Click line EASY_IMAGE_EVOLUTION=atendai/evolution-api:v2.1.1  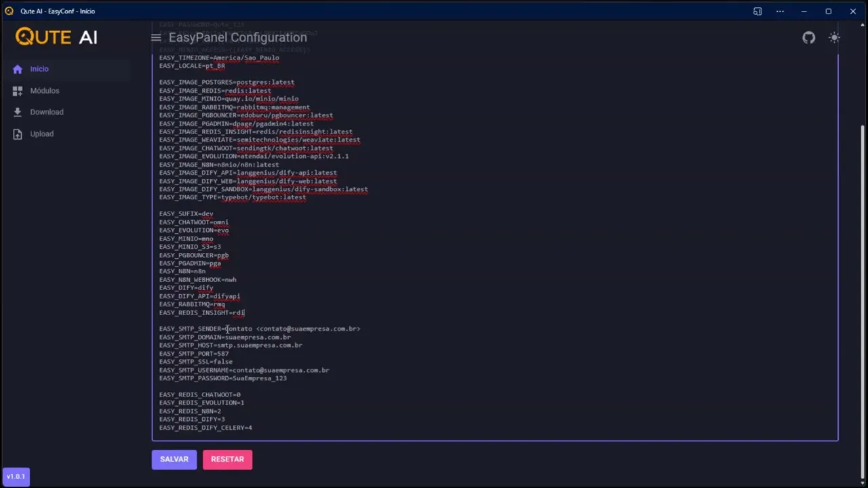click(x=254, y=156)
